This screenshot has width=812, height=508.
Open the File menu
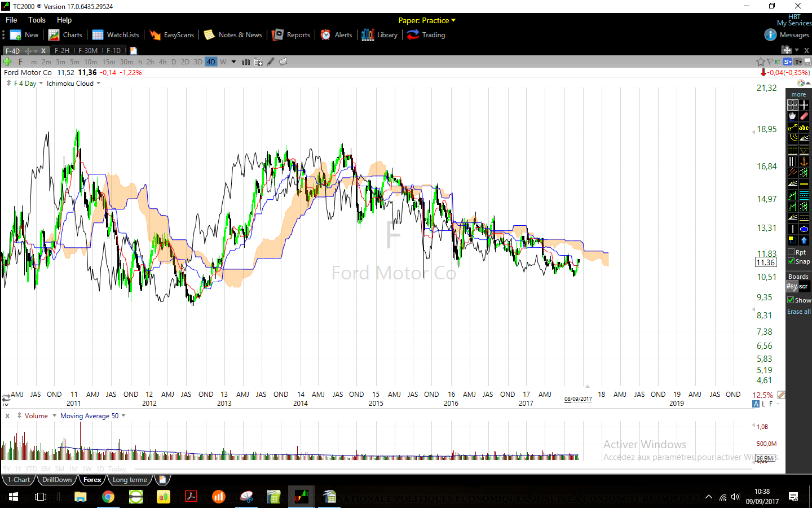11,20
